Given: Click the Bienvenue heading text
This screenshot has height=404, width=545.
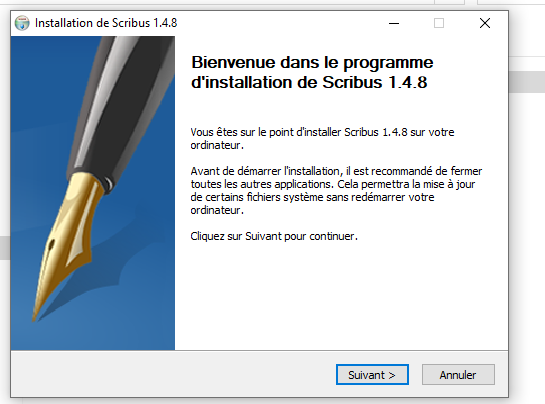Looking at the screenshot, I should [x=312, y=72].
